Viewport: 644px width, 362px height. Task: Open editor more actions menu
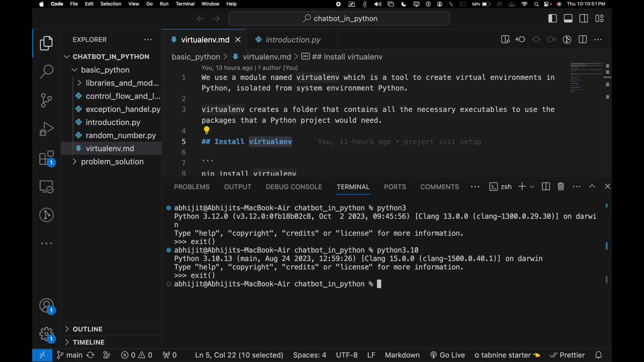(598, 40)
